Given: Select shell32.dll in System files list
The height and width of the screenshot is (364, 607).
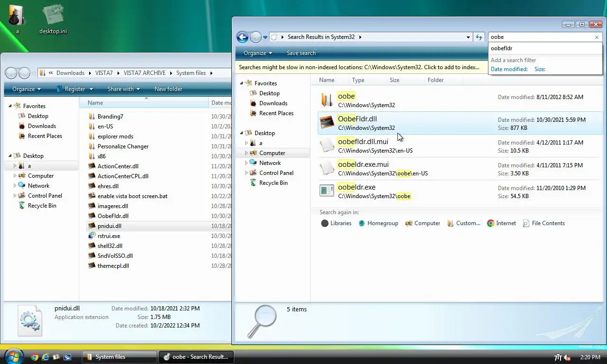Looking at the screenshot, I should click(x=110, y=246).
